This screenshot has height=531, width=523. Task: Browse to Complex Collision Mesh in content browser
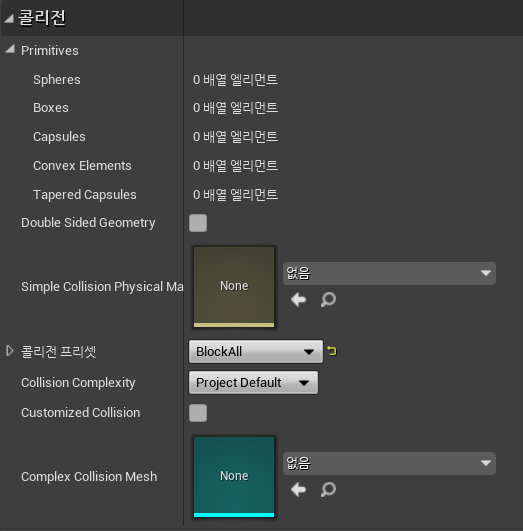[328, 490]
